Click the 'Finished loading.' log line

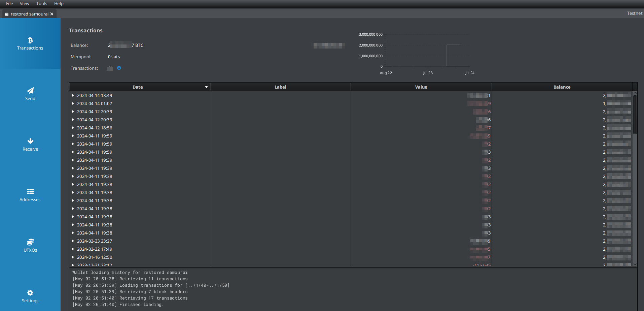(118, 305)
